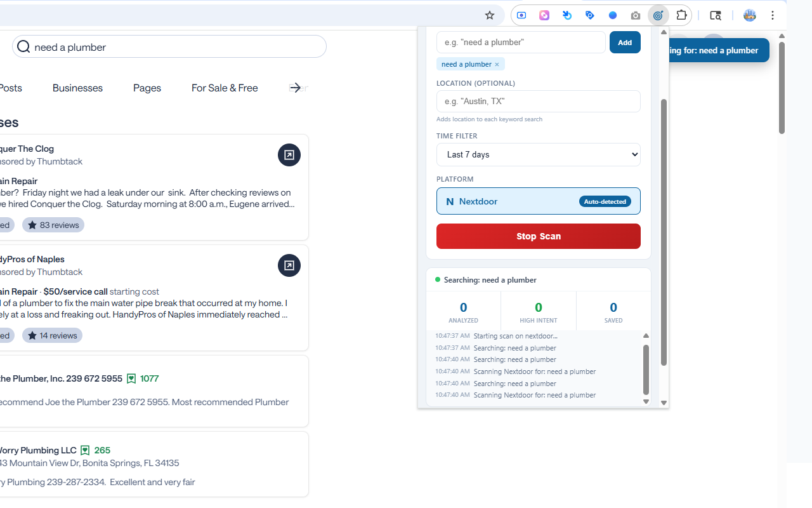The width and height of the screenshot is (812, 508).
Task: Click the HandyPros "Sponsored by Thumbtack" line
Action: pos(41,272)
